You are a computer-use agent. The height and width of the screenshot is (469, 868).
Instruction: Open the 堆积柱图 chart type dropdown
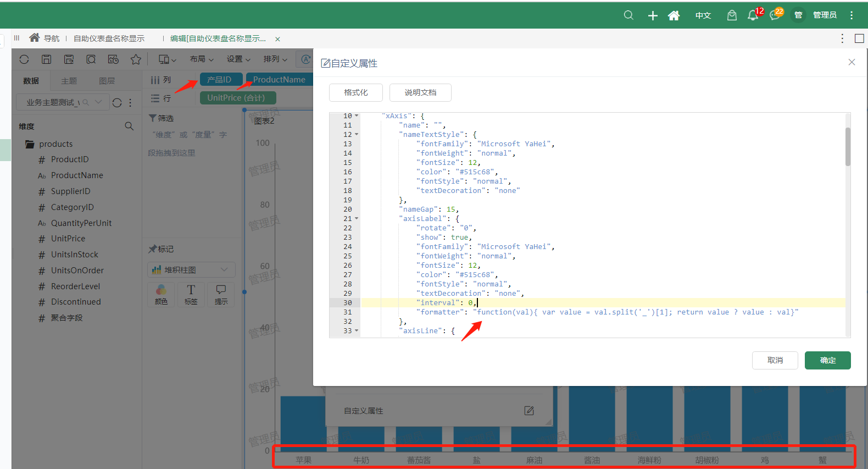coord(191,270)
